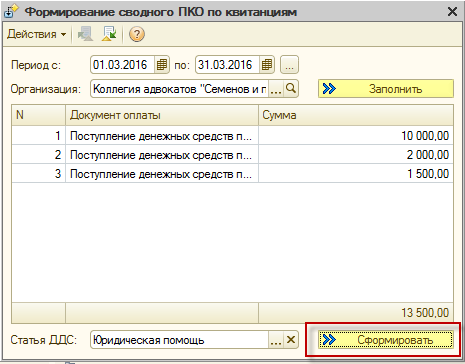Viewport: 465px width, 364px height.
Task: Close the Формирование сводного ПКО window
Action: [x=452, y=12]
